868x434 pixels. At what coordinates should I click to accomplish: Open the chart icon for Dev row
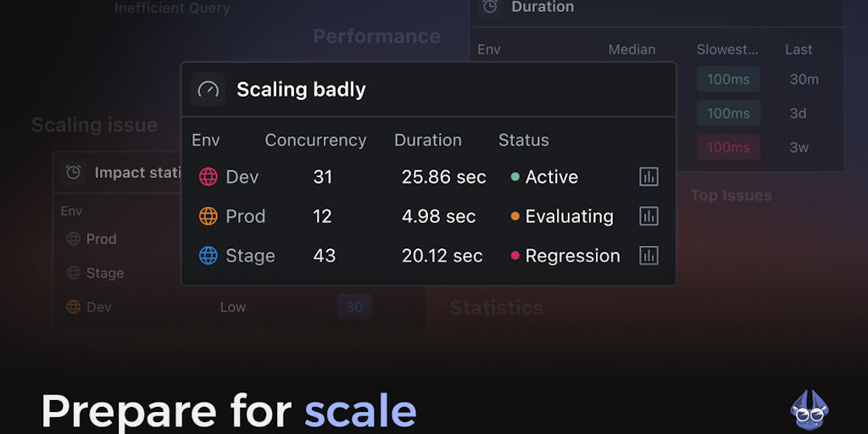click(648, 176)
